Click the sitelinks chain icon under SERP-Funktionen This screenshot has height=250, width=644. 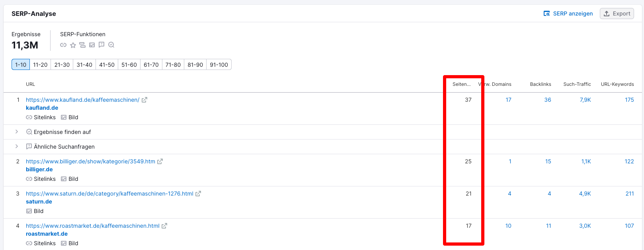[x=63, y=45]
